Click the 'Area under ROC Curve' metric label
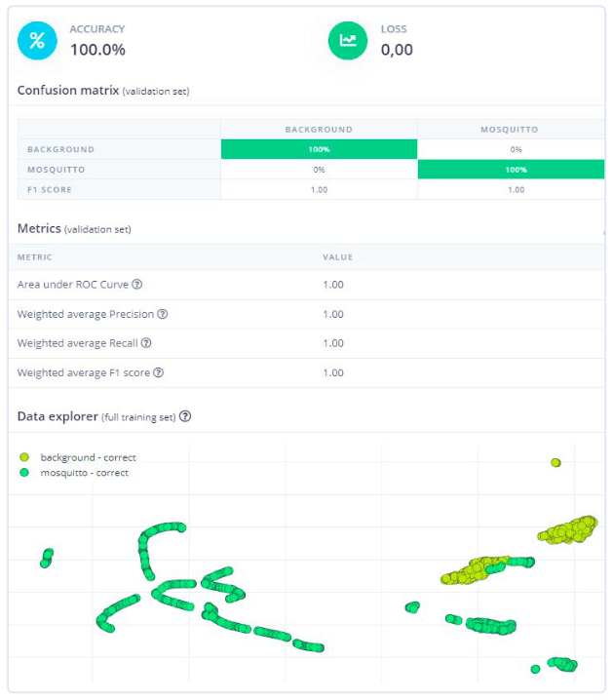Image resolution: width=613 pixels, height=700 pixels. point(73,285)
